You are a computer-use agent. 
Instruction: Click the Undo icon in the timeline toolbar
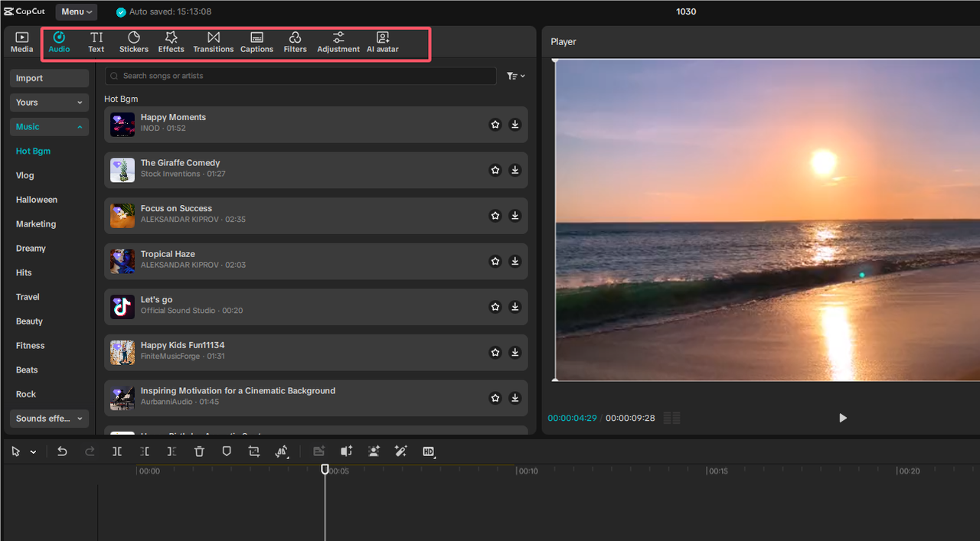[62, 451]
